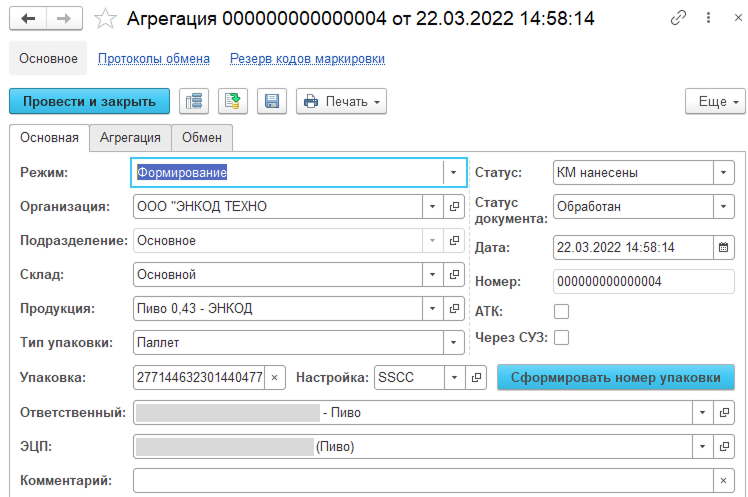The image size is (748, 497).
Task: Open calendar picker for Дата field
Action: click(724, 248)
